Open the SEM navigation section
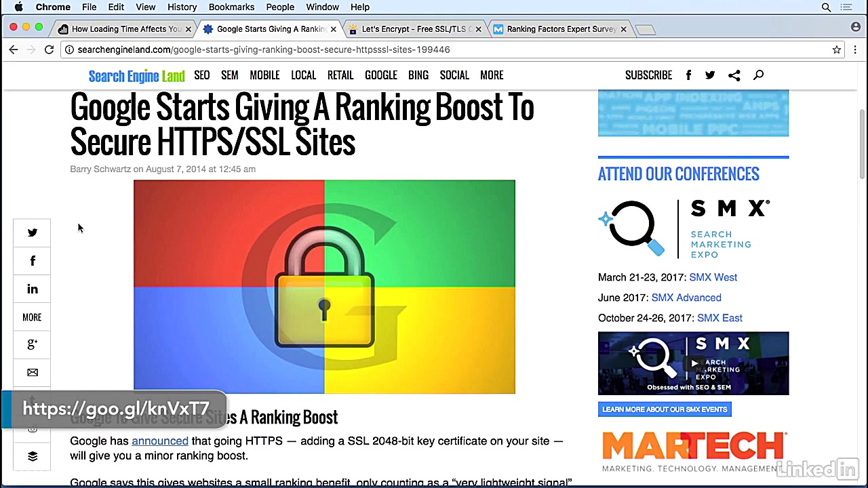 (230, 75)
